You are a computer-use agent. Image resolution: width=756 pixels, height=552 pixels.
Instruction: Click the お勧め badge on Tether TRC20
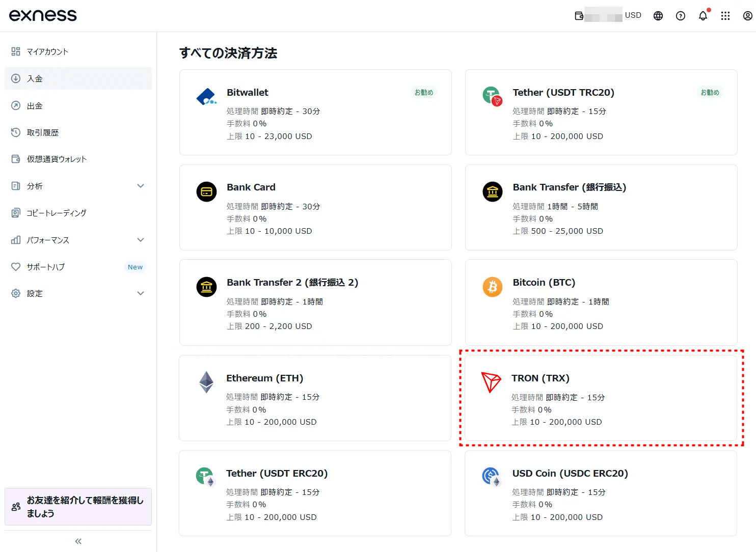710,92
